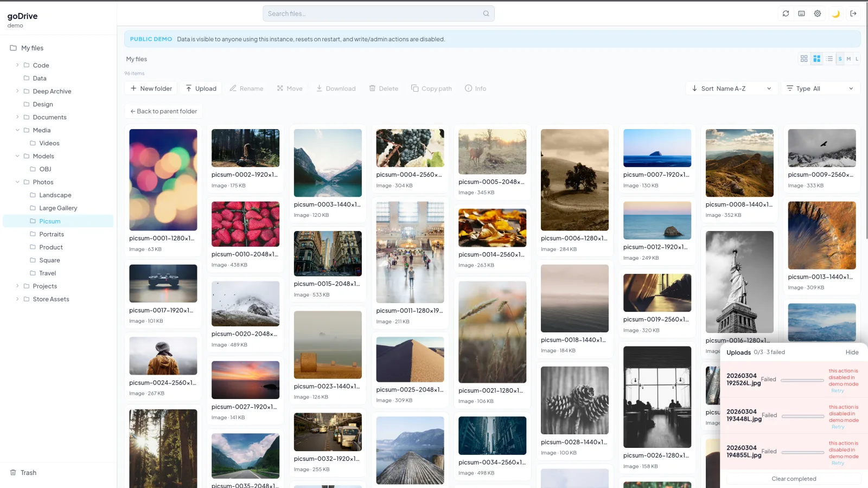Open the Sort Name A-Z dropdown

[732, 88]
